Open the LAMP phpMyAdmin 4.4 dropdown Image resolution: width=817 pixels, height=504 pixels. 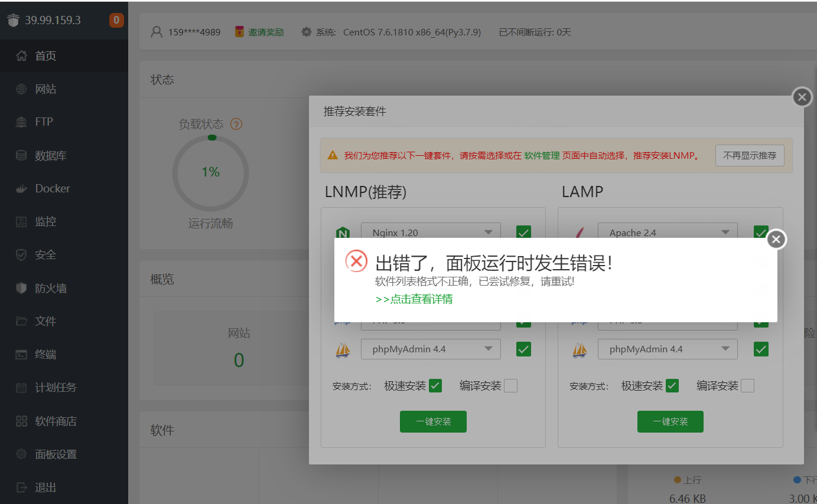(x=668, y=349)
